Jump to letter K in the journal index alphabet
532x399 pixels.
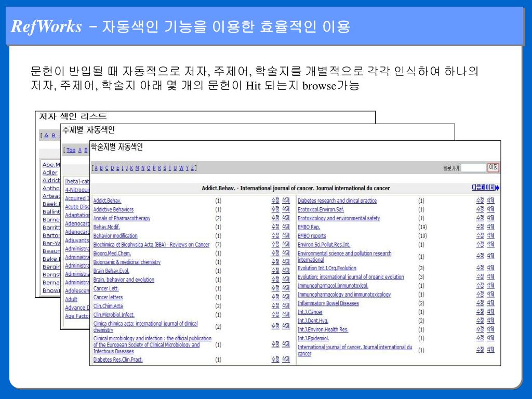[131, 168]
